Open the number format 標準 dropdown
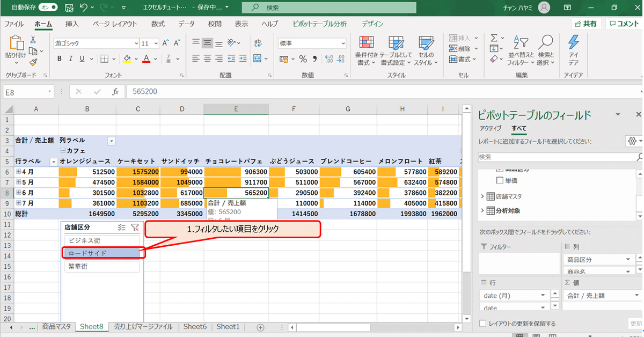The height and width of the screenshot is (337, 644). 345,43
